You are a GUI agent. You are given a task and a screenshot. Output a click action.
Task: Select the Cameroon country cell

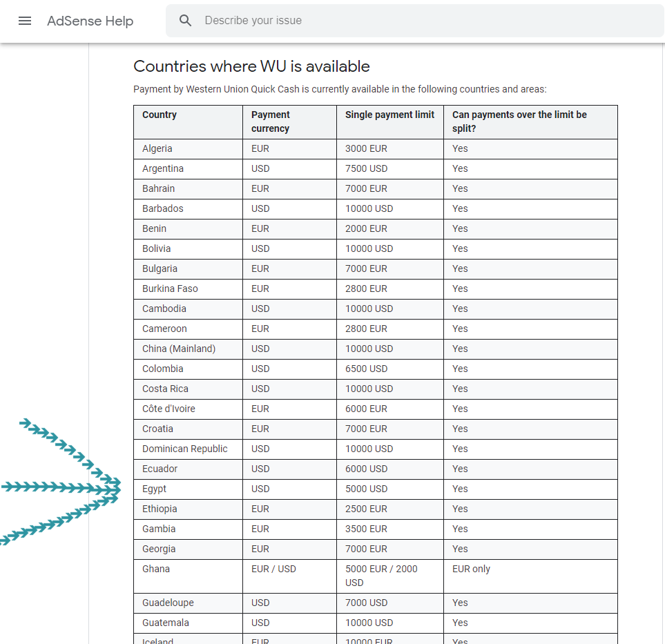click(188, 329)
